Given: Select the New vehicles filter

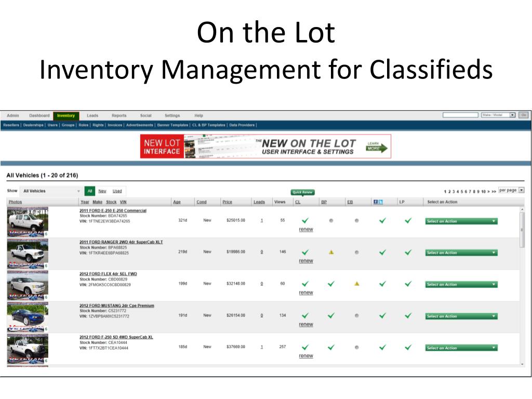Looking at the screenshot, I should [102, 191].
